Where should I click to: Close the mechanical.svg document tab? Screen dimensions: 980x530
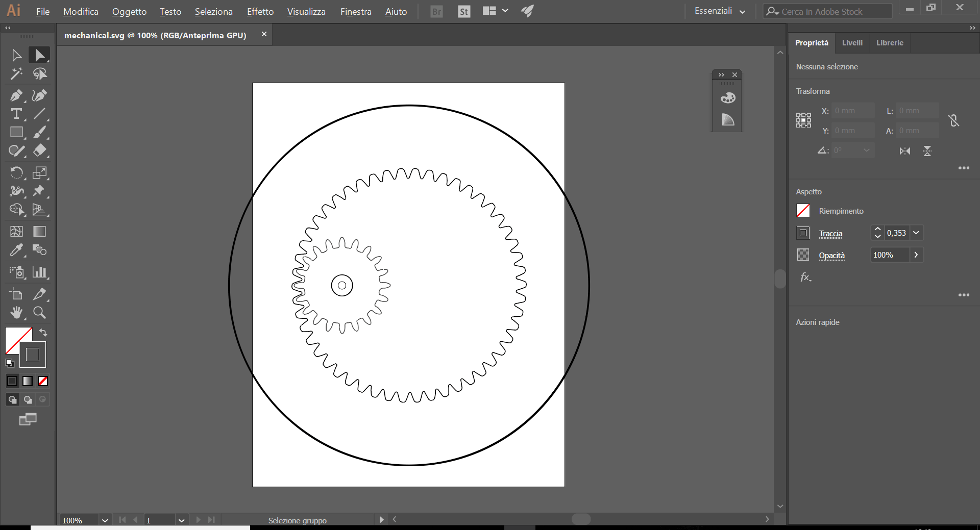264,34
